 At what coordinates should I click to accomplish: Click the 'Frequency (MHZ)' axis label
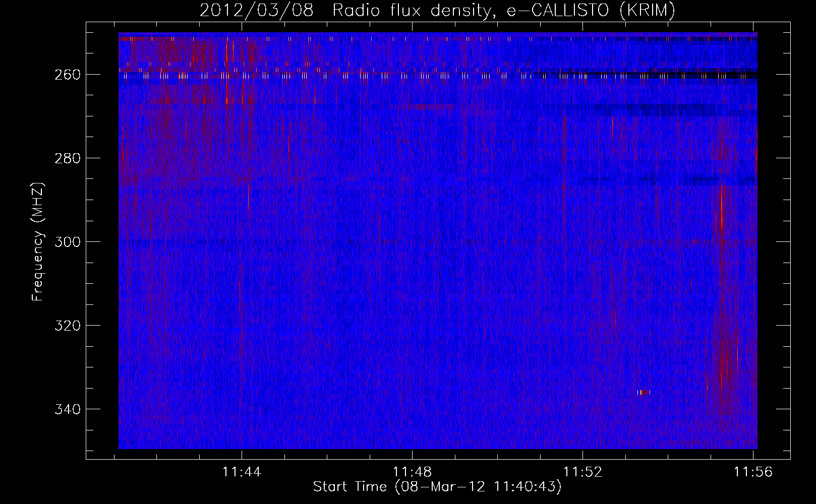coord(38,241)
